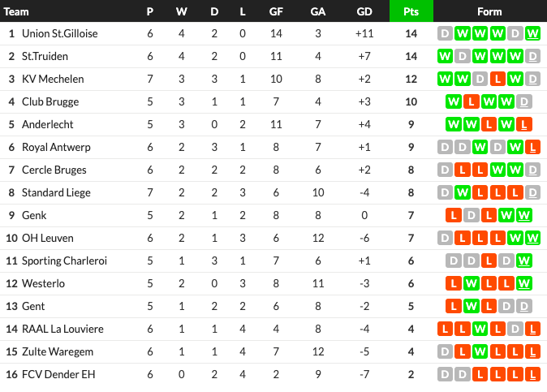Click Royal Antwerp's final red L form badge
Viewport: 547px width, 392px height.
pyautogui.click(x=532, y=147)
